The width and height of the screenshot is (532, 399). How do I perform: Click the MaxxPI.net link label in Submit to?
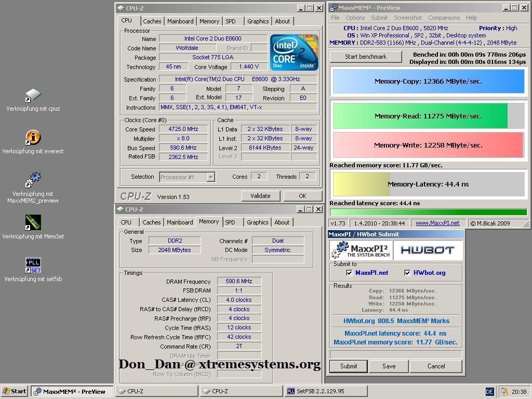tap(372, 273)
